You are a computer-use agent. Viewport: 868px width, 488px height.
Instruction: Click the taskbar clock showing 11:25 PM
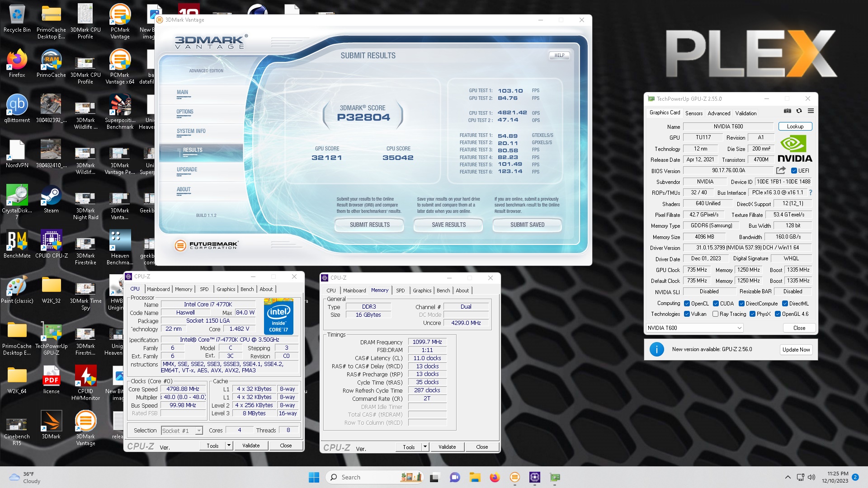(835, 478)
